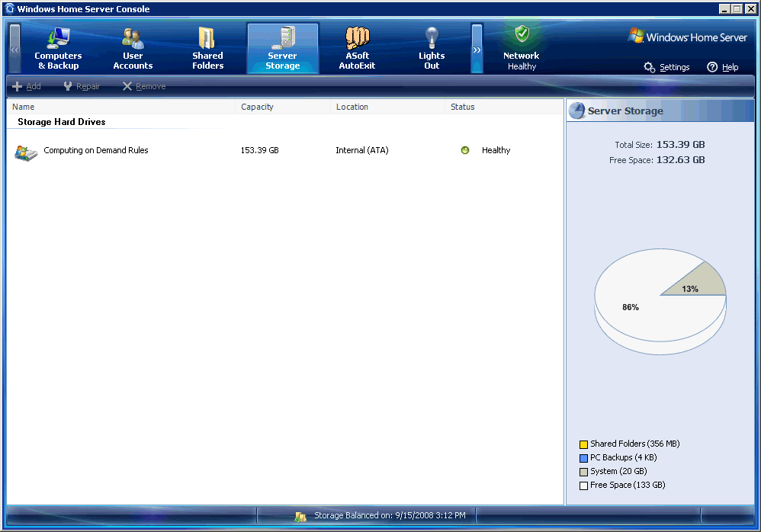This screenshot has width=761, height=532.
Task: Open the Computers & Backup tab
Action: point(58,49)
